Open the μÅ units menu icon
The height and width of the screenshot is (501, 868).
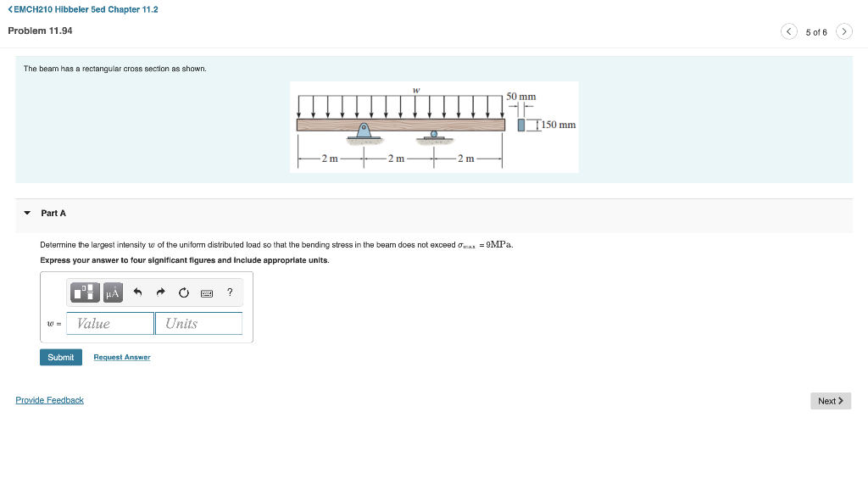point(113,292)
